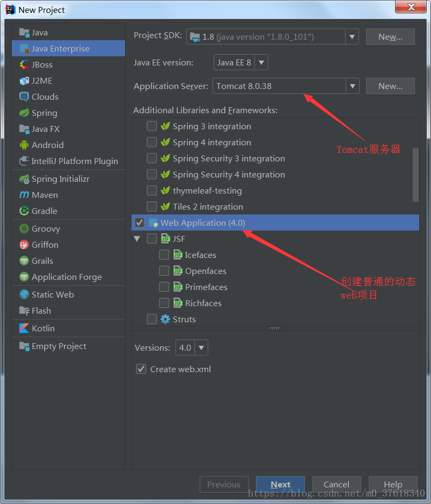The height and width of the screenshot is (504, 431).
Task: Click the Help button
Action: point(393,484)
